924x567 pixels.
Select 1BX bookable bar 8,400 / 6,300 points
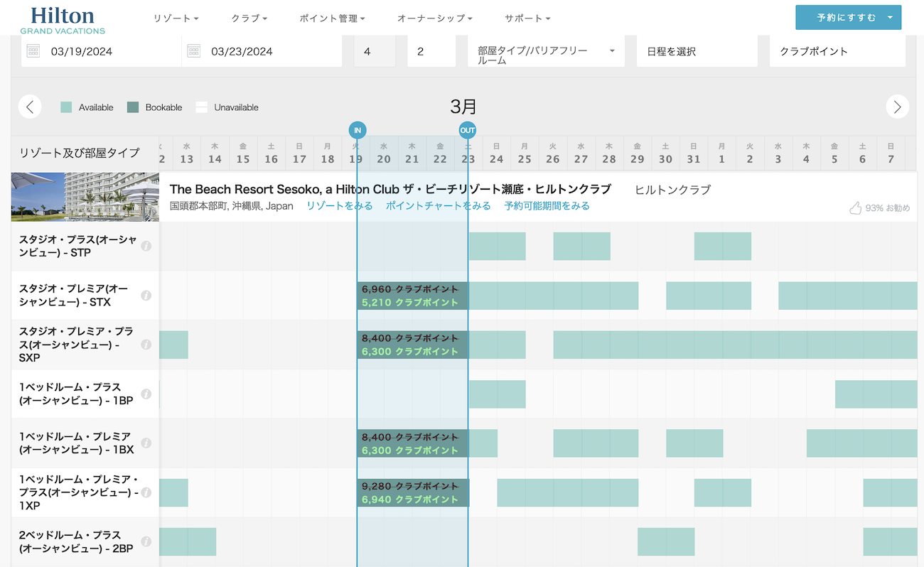(413, 443)
